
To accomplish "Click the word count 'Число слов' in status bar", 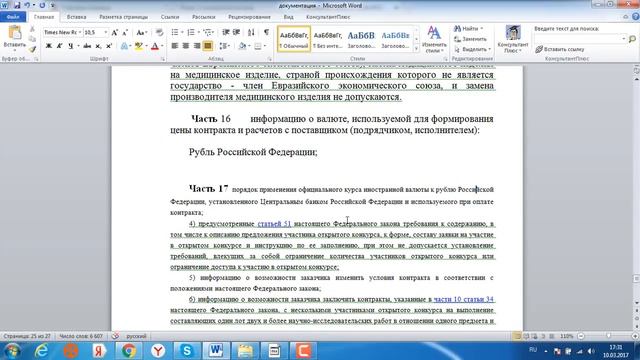I will click(81, 336).
